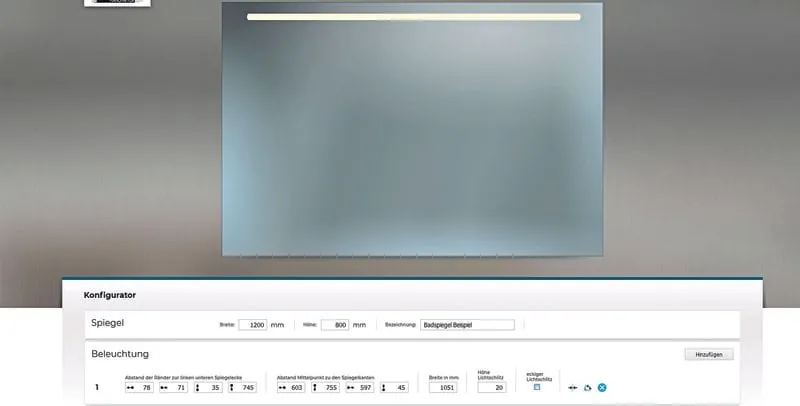Click the logo at top left

tap(117, 3)
